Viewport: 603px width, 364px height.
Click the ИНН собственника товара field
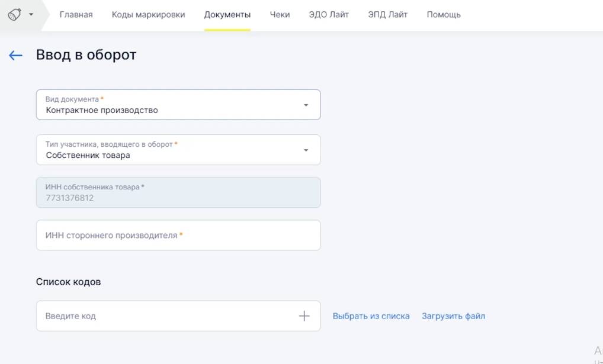178,192
